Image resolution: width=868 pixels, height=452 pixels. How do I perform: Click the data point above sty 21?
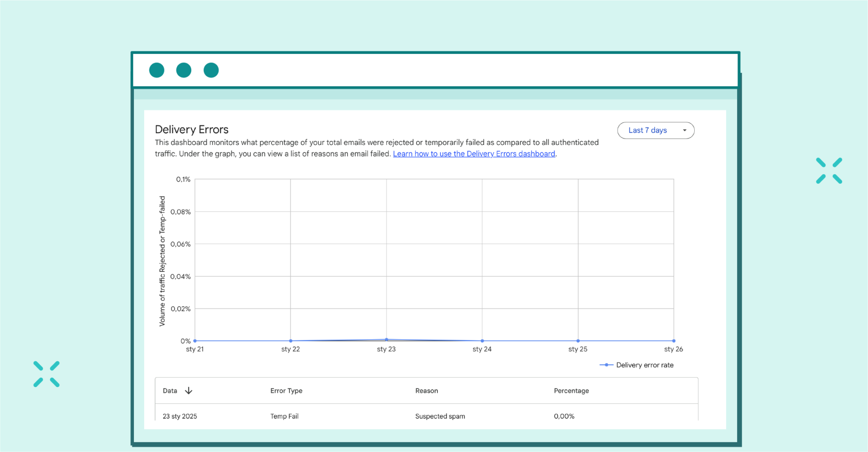click(x=195, y=340)
